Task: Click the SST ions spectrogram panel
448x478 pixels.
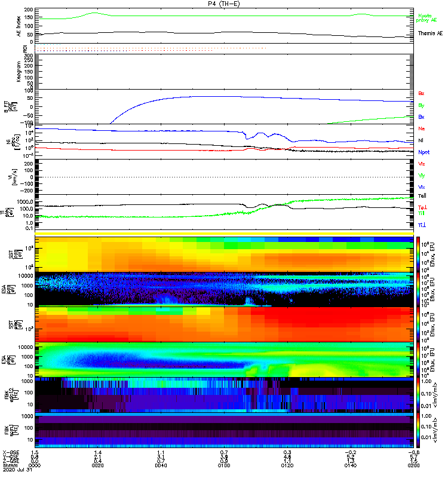Action: click(x=224, y=254)
